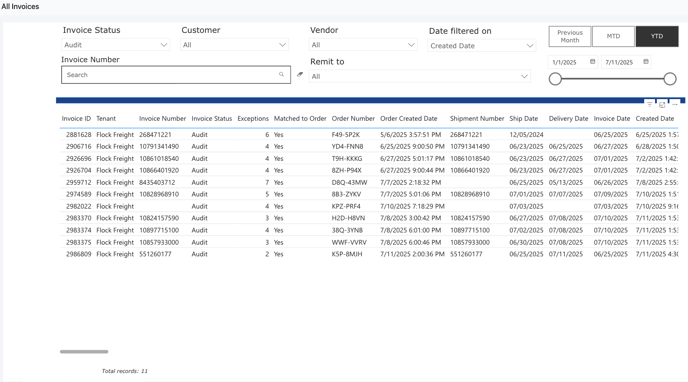Open the Customer dropdown
This screenshot has height=382, width=688.
point(234,45)
